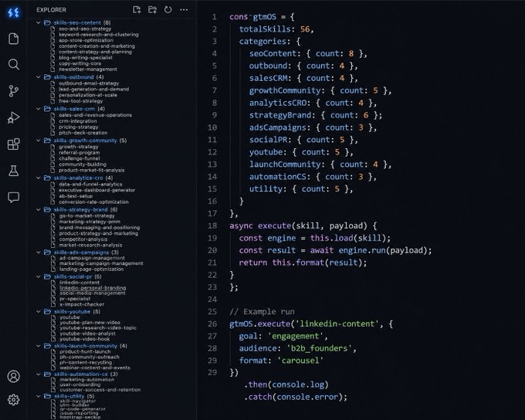Image resolution: width=525 pixels, height=420 pixels.
Task: Open the Source Control view
Action: (13, 91)
